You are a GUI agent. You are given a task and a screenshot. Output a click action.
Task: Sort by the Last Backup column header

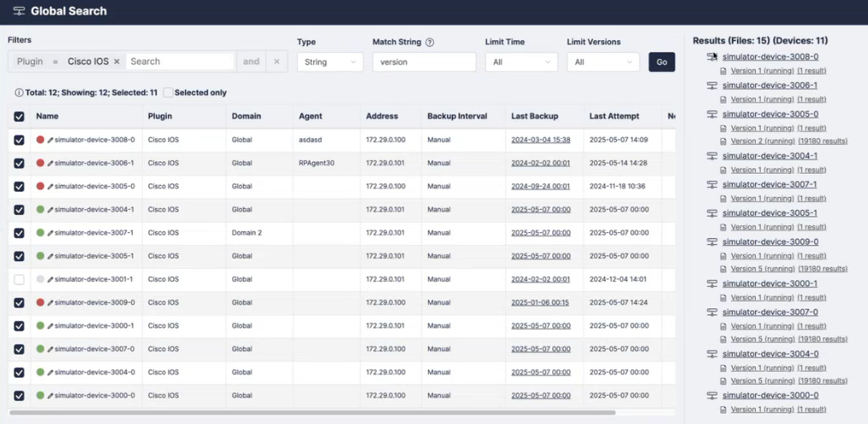pos(534,116)
